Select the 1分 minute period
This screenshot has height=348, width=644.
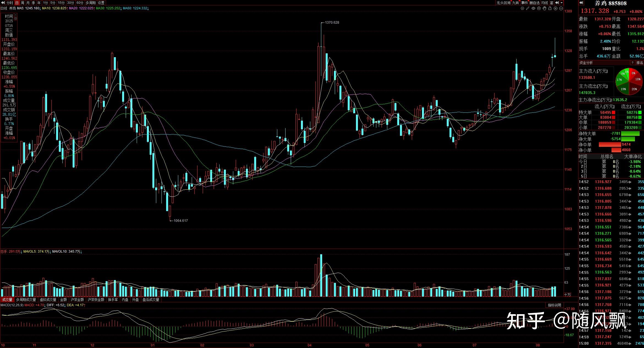(45, 3)
